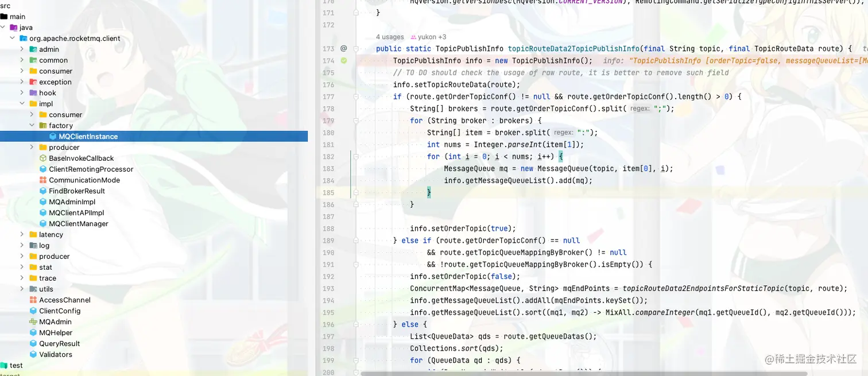
Task: Select the trace package row
Action: 154,278
